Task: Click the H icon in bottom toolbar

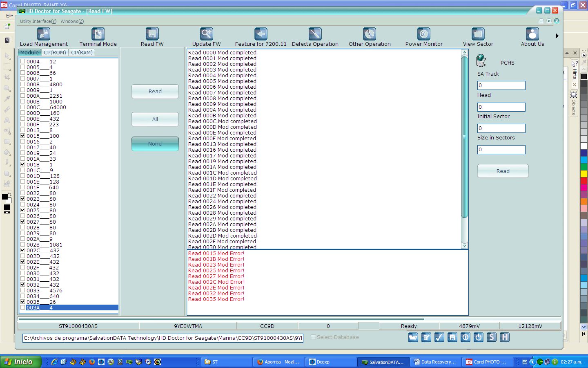Action: pos(505,337)
